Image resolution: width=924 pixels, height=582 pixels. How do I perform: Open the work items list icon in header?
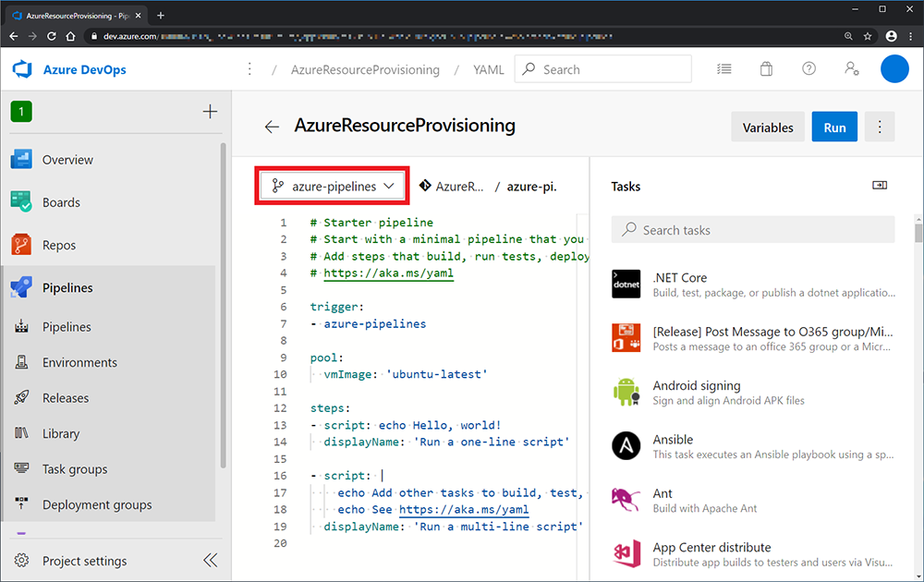pyautogui.click(x=724, y=69)
